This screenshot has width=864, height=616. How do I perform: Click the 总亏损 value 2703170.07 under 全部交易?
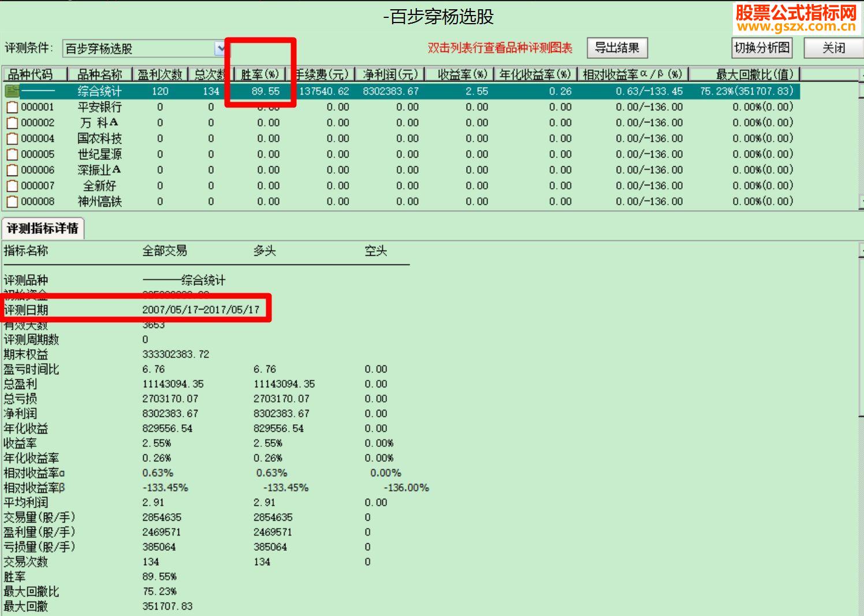click(170, 399)
